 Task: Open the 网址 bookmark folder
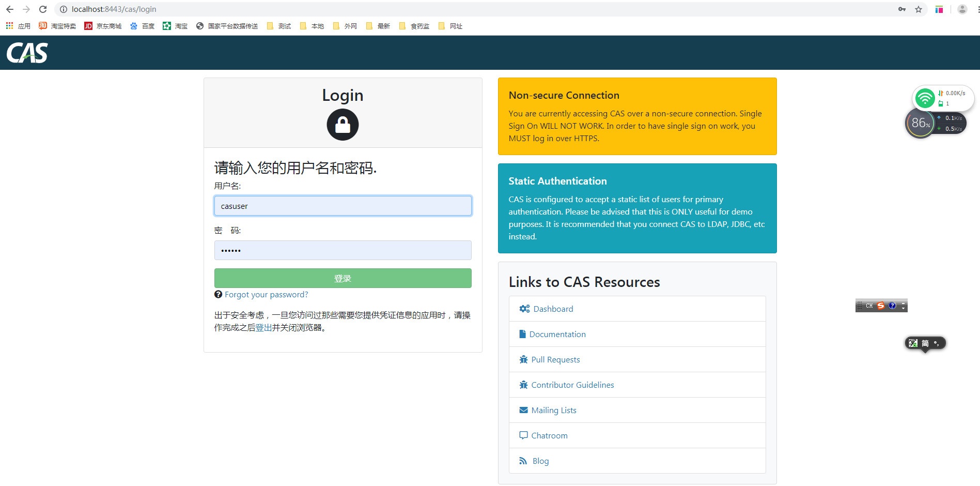[x=450, y=26]
